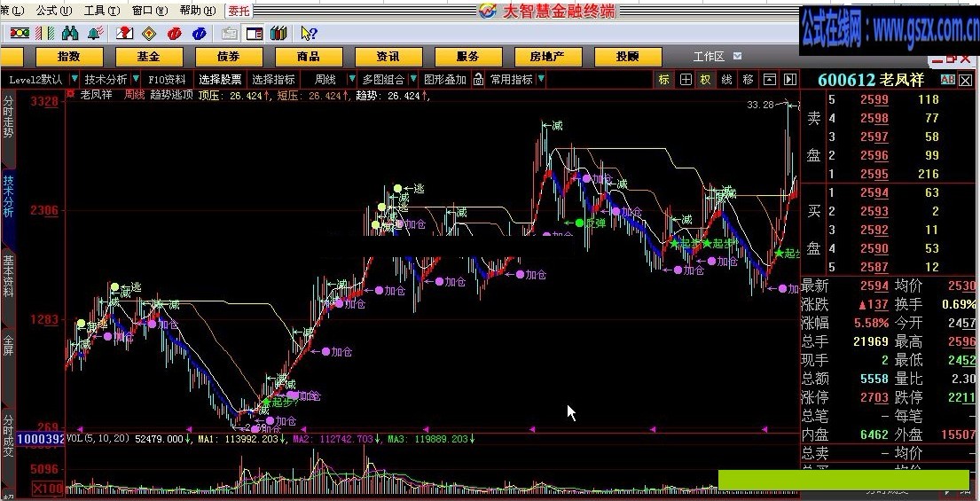
Task: Click the blue circular info icon
Action: point(200,33)
